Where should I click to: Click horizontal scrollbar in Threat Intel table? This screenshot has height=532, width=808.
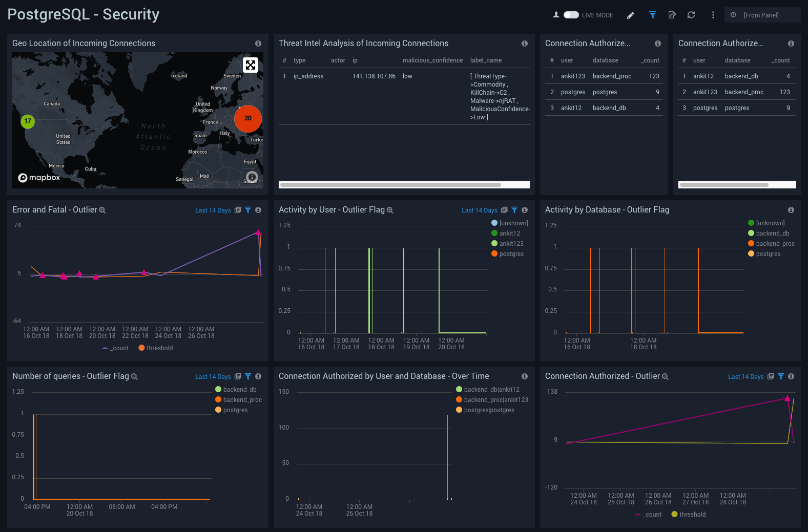[x=390, y=185]
